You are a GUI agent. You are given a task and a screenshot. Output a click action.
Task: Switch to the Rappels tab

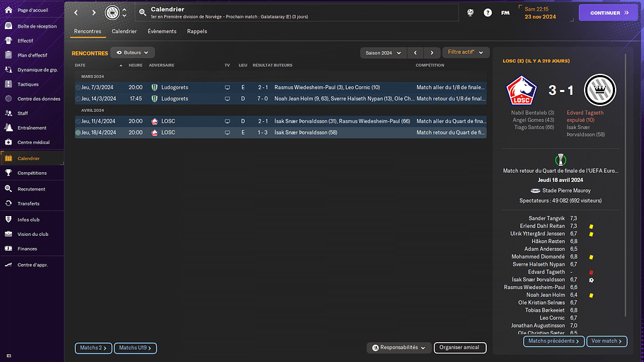(x=197, y=31)
